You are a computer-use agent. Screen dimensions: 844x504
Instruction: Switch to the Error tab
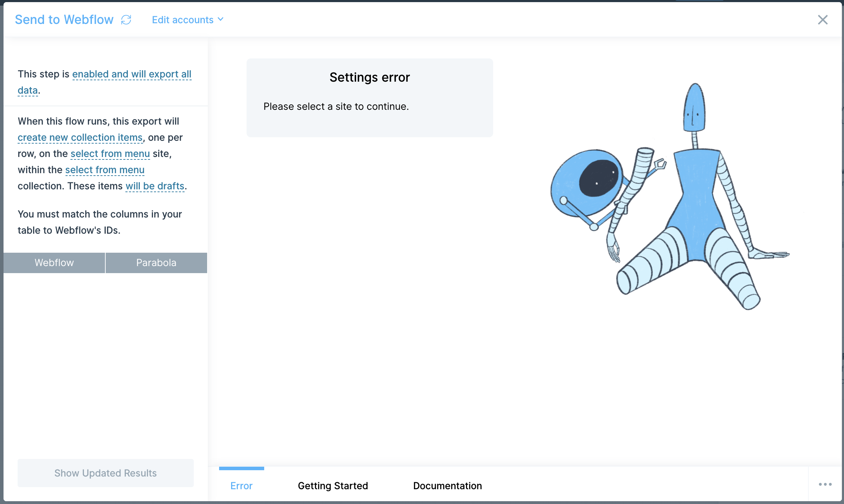pyautogui.click(x=241, y=486)
